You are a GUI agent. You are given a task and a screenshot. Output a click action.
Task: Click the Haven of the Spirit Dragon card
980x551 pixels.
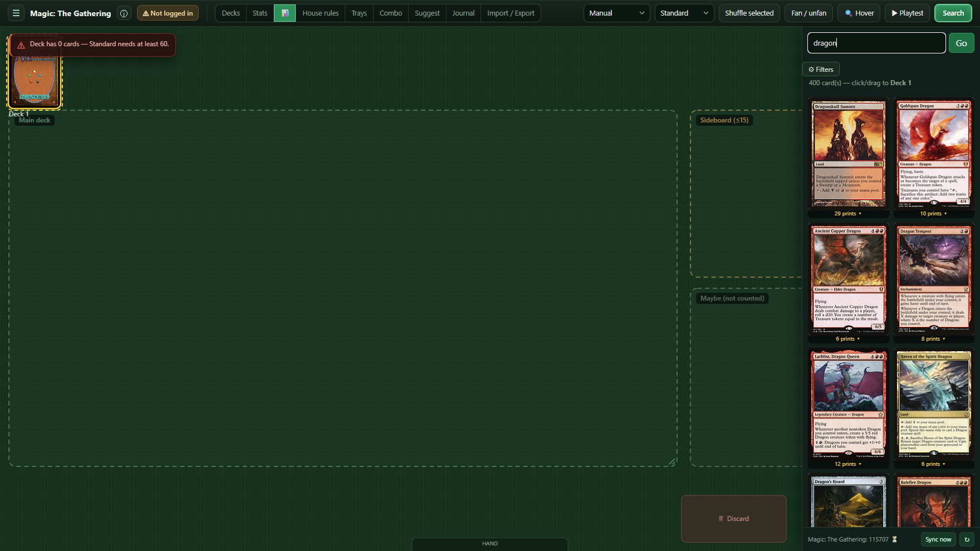934,405
